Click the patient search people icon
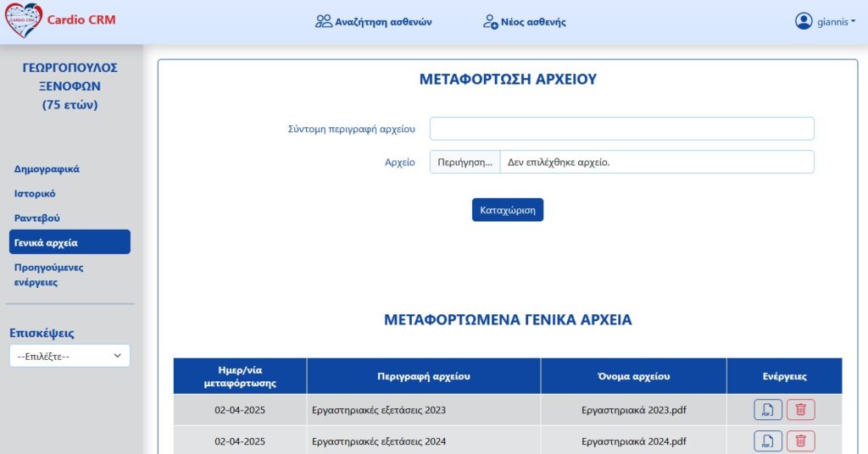The width and height of the screenshot is (868, 454). pyautogui.click(x=323, y=22)
